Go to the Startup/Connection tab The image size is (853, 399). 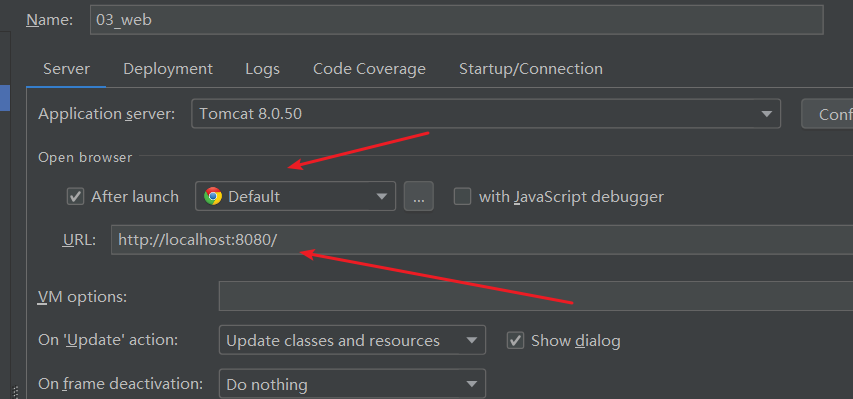(531, 69)
